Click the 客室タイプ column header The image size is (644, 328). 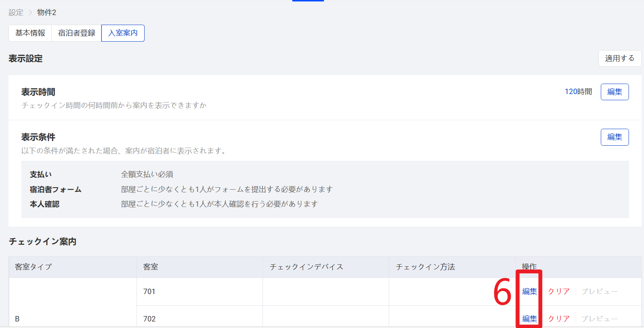tap(34, 267)
